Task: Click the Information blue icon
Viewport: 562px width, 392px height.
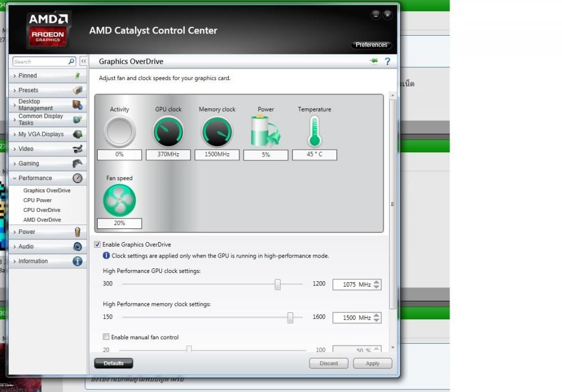Action: pyautogui.click(x=77, y=261)
